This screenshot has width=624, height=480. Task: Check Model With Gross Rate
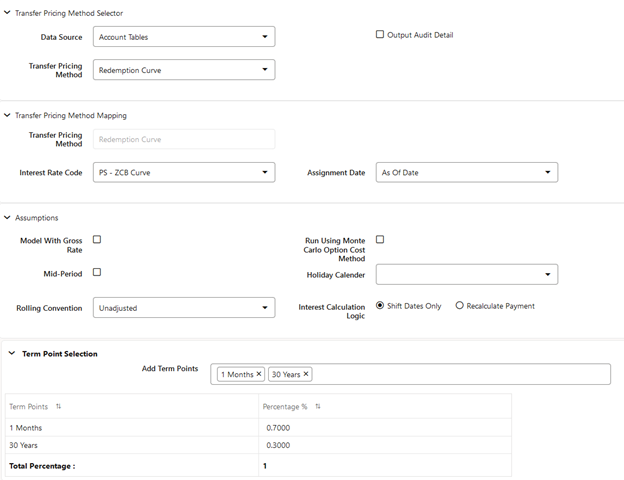(x=97, y=240)
